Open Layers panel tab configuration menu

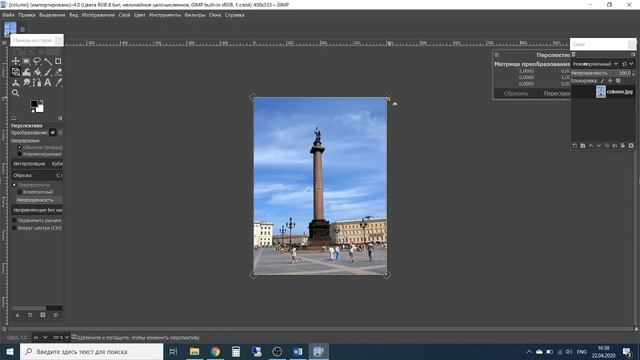pos(633,54)
